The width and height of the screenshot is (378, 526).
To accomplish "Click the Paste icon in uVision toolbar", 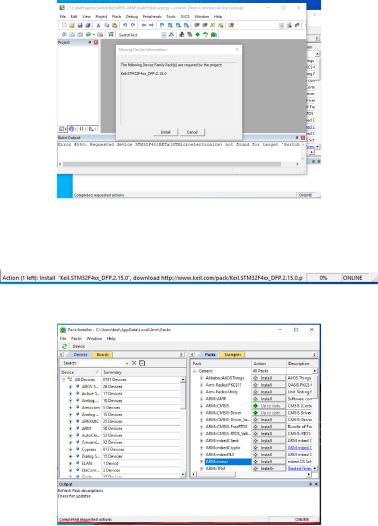I will click(114, 25).
